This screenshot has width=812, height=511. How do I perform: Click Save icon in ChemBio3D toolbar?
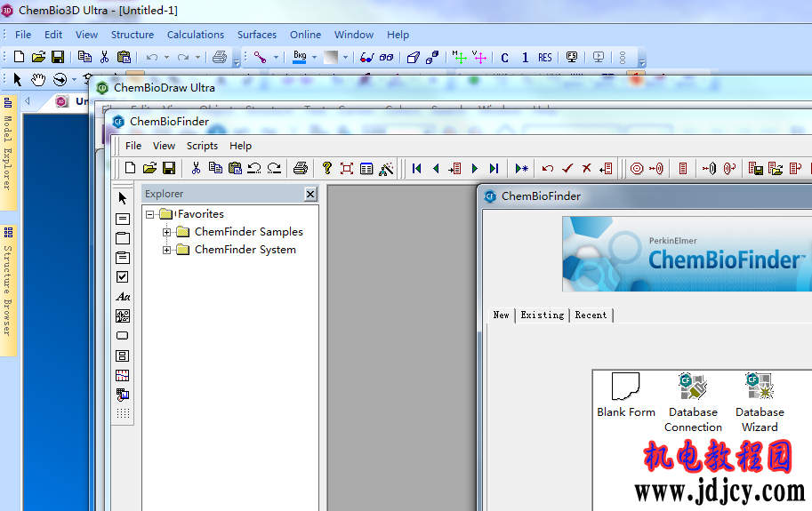[x=58, y=57]
